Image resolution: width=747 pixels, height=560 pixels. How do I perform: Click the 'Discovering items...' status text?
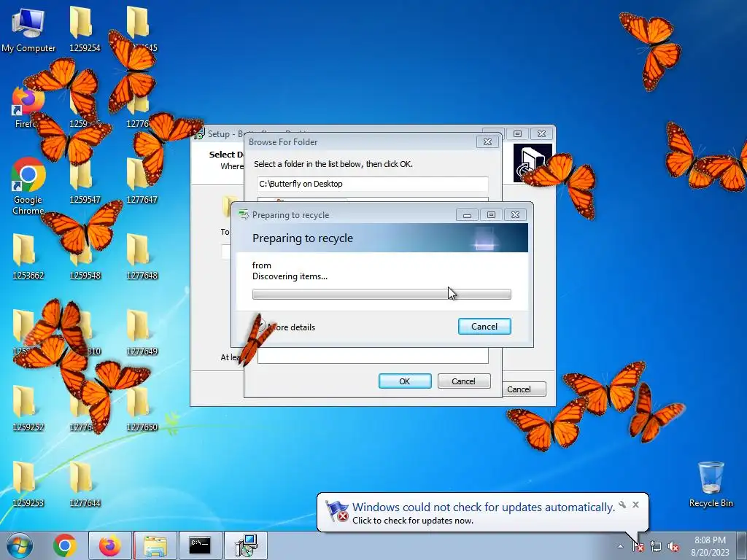pos(290,276)
